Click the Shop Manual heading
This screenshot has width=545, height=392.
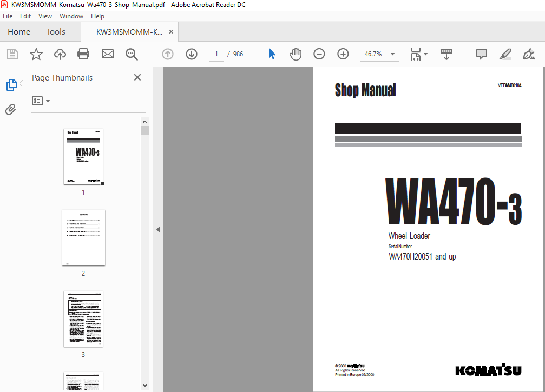(x=365, y=90)
